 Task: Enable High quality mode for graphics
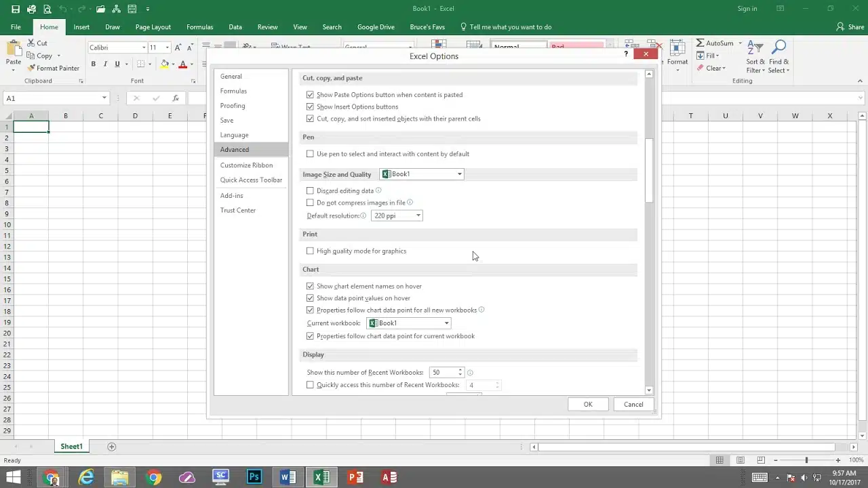(x=310, y=251)
